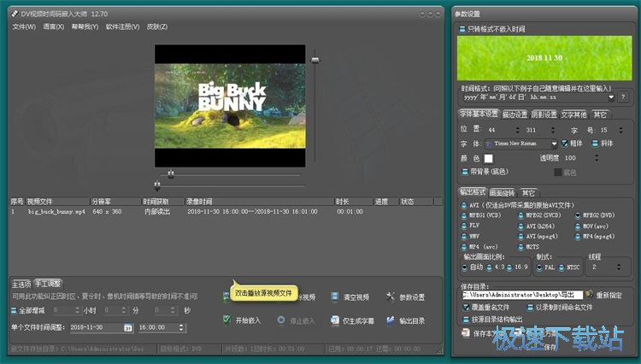641x364 pixels.
Task: Select AVI (h264) output format
Action: coord(520,226)
